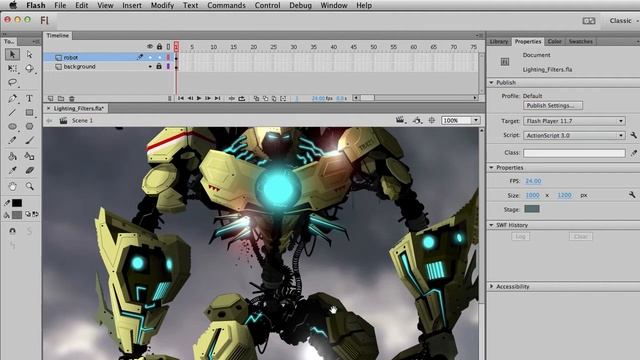This screenshot has height=360, width=640.
Task: Choose the Line tool
Action: click(x=12, y=112)
